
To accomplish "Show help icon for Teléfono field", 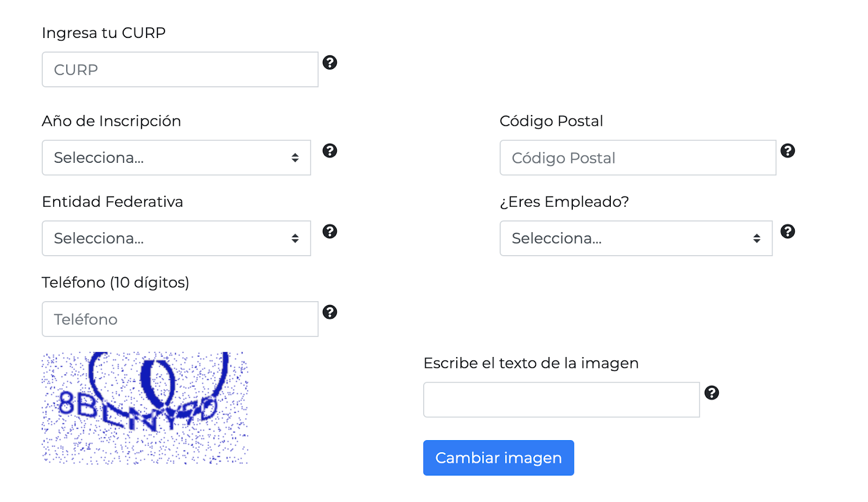I will 330,312.
